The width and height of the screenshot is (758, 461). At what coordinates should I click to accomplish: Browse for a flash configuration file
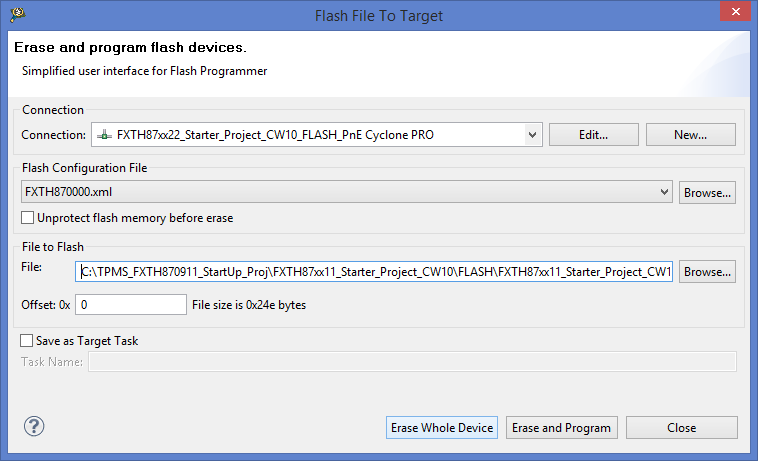point(707,192)
